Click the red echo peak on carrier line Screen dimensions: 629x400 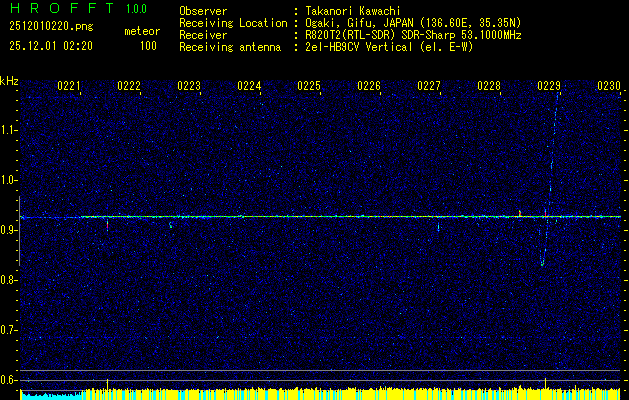coord(519,213)
